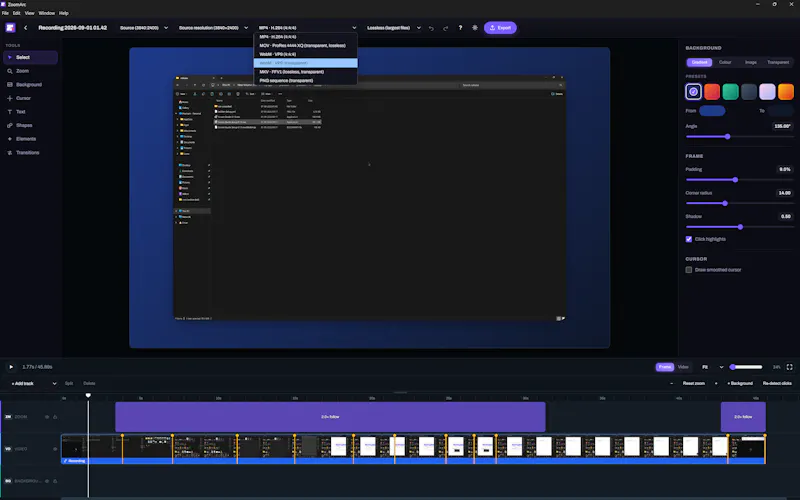Click the + Background button
Screen dimensions: 800x500
[x=740, y=383]
